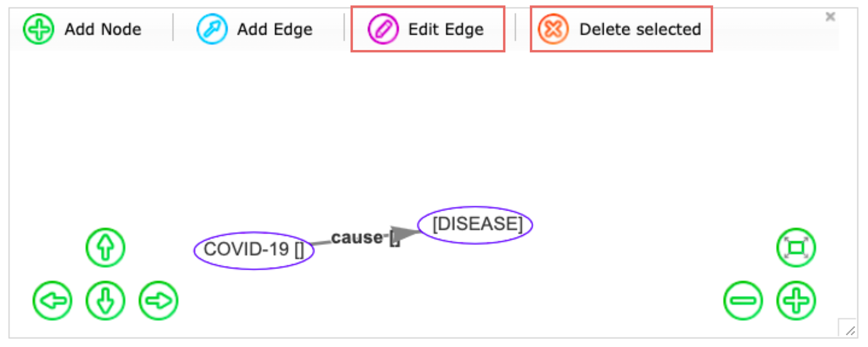The height and width of the screenshot is (347, 868).
Task: Pan the graph left with the arrow
Action: pyautogui.click(x=53, y=300)
